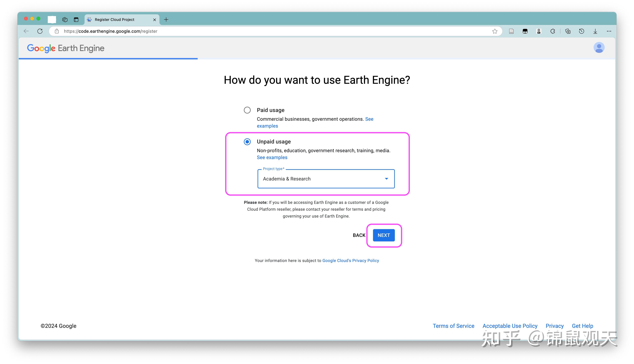Image resolution: width=634 pixels, height=364 pixels.
Task: Select the Unpaid usage radio button
Action: [247, 142]
